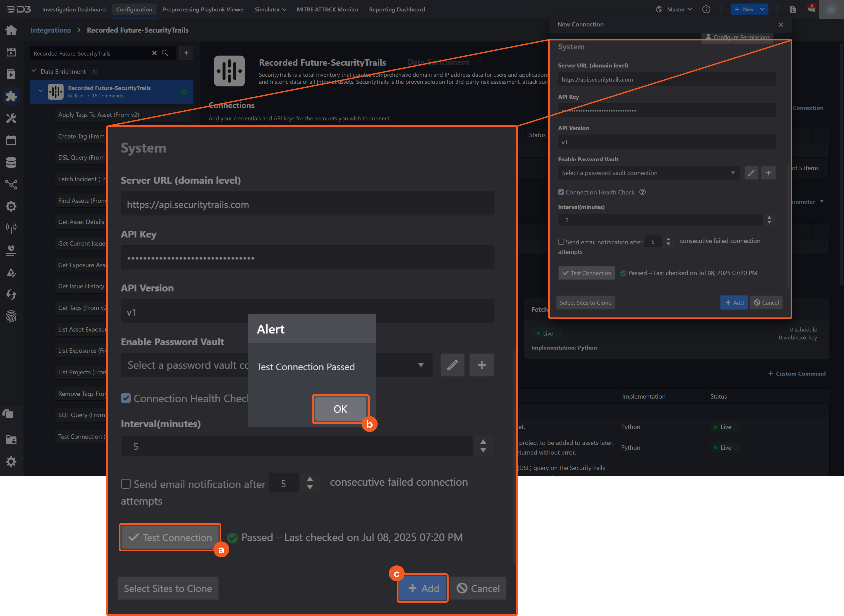Enable Send email notification after checkbox
Image resolution: width=844 pixels, height=616 pixels.
click(x=126, y=484)
